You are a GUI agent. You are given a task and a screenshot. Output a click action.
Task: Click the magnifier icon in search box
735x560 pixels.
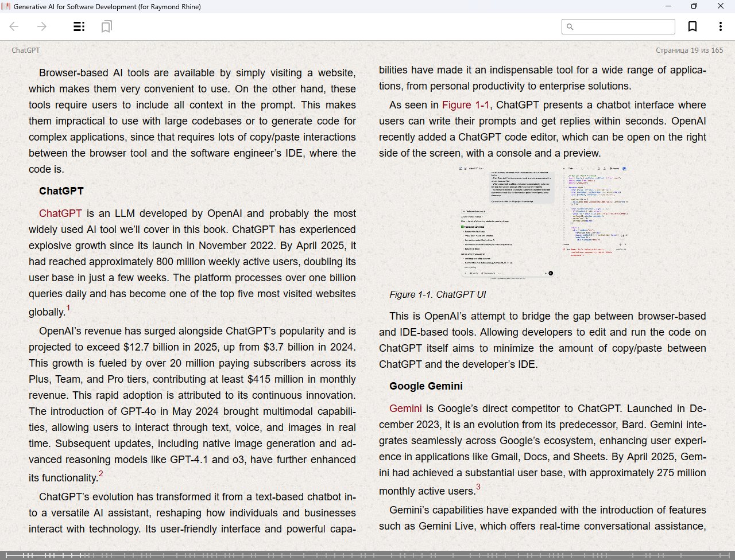[x=570, y=27]
